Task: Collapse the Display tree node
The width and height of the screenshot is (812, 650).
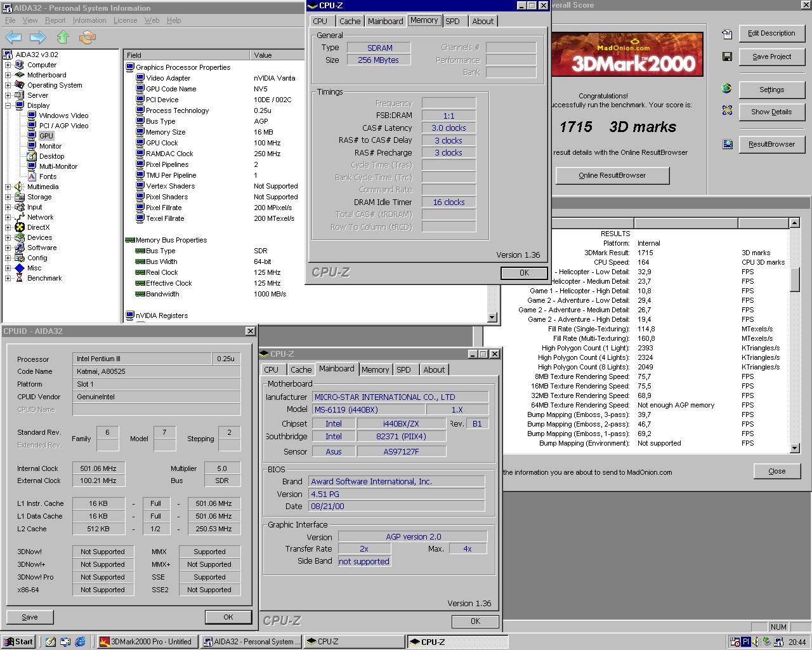Action: click(8, 105)
